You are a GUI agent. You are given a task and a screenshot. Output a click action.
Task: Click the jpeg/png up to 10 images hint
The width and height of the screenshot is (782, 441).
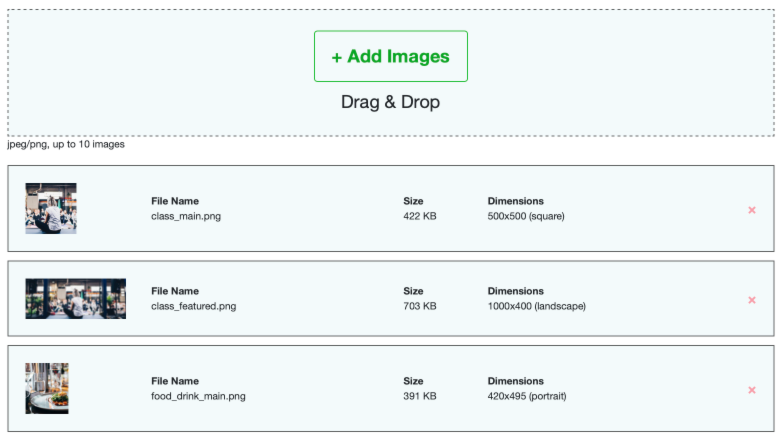click(x=66, y=144)
